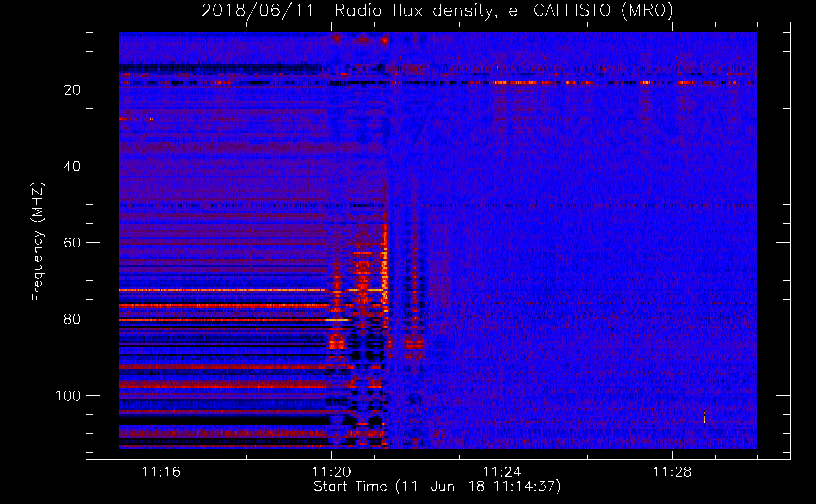Click the plot title "2018/06/11 Radio flux density, e-CALLISTO (MRO)"
This screenshot has height=504, width=816.
pyautogui.click(x=437, y=11)
